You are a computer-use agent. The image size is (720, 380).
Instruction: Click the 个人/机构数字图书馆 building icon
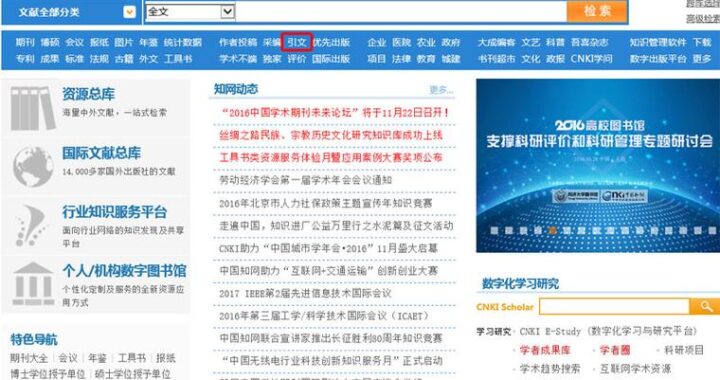[33, 284]
